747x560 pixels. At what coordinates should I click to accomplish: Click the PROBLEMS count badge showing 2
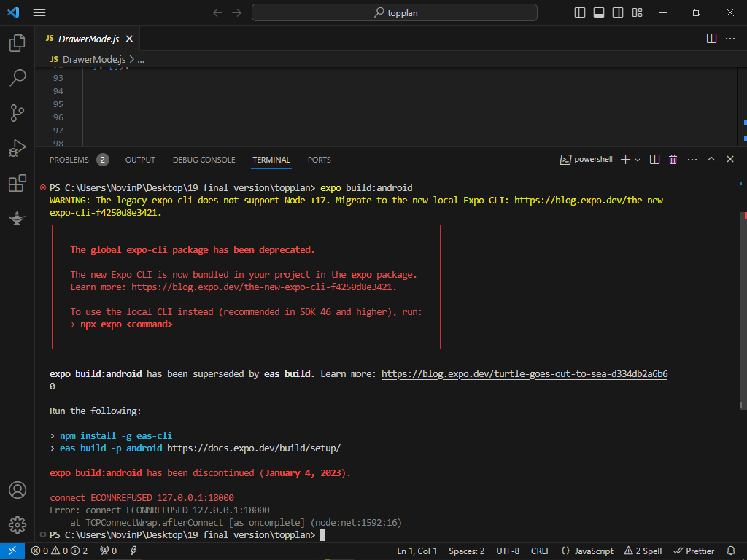click(102, 160)
